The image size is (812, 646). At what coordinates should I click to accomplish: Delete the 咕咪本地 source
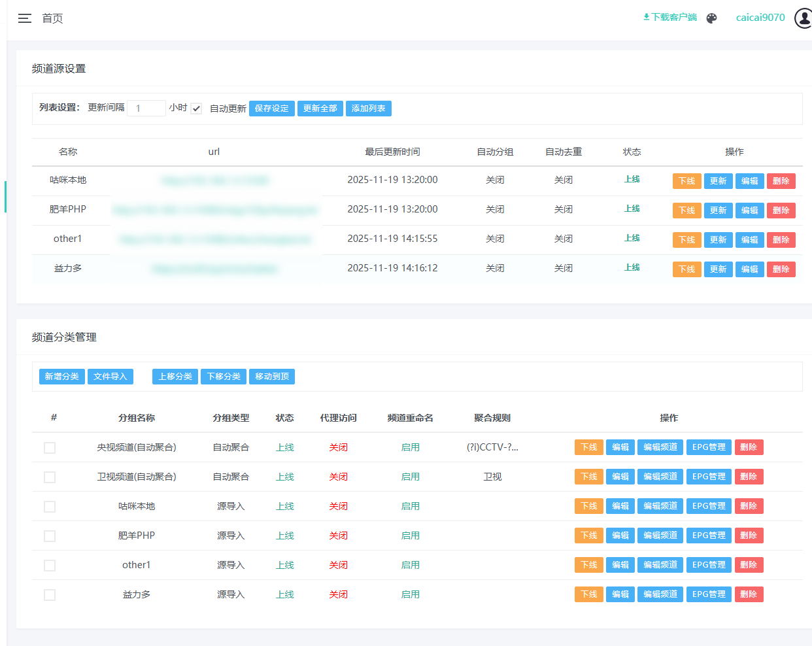point(781,181)
